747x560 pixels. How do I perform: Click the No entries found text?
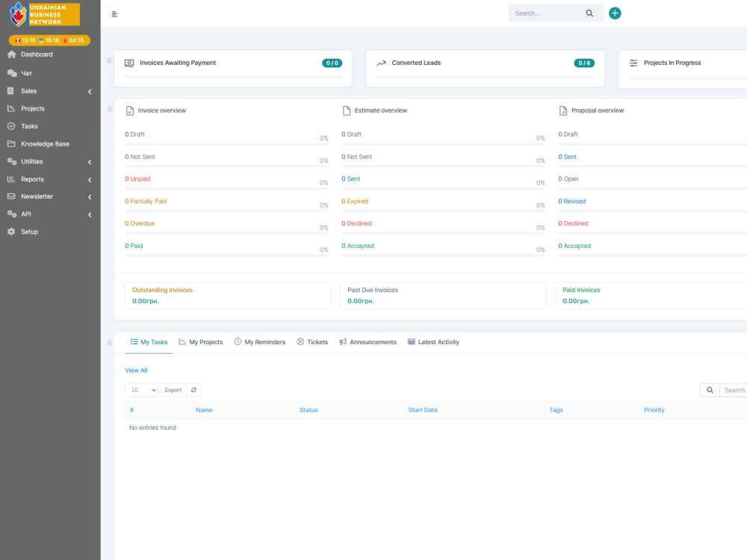153,428
